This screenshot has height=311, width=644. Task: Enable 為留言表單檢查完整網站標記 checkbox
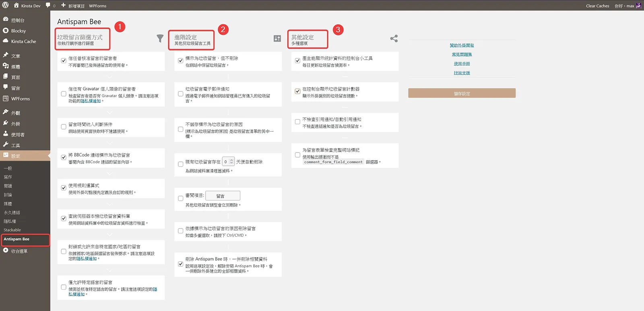[297, 155]
